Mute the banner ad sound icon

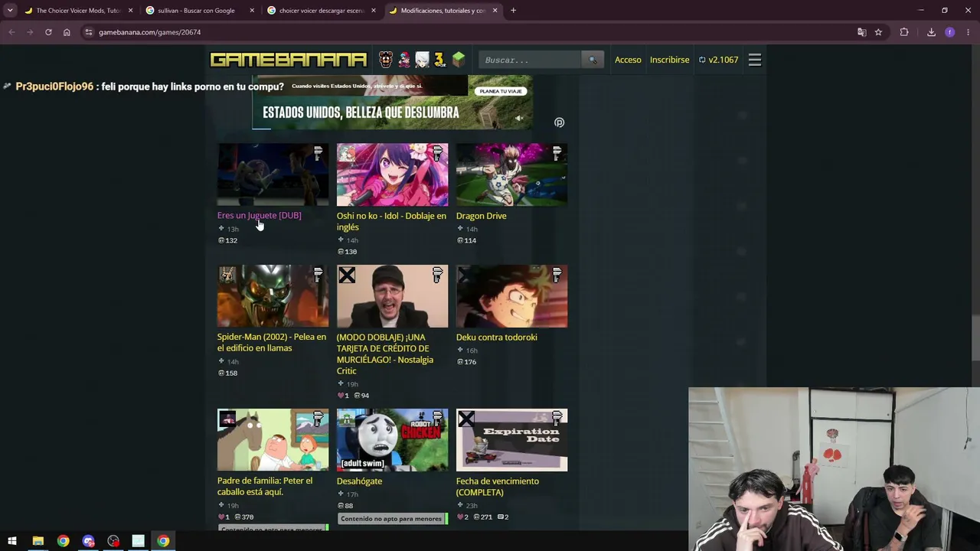click(519, 118)
